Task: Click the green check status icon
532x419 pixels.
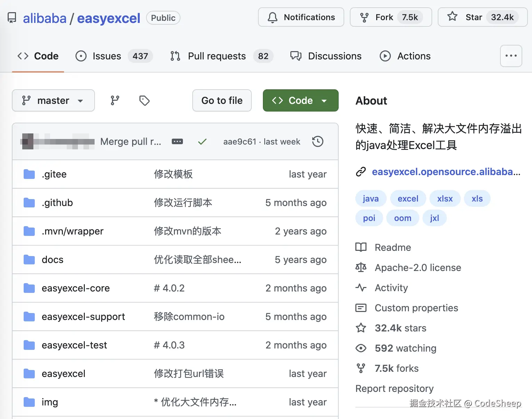Action: [202, 141]
